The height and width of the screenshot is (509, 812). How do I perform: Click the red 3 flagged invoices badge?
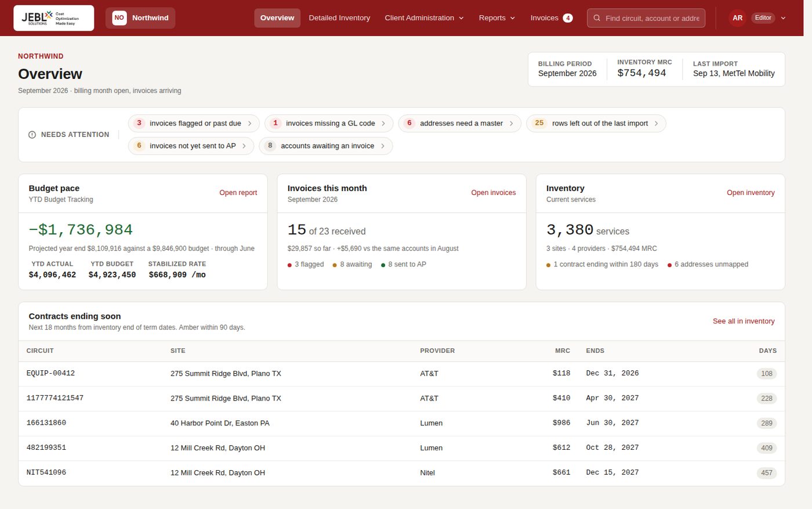pyautogui.click(x=139, y=123)
